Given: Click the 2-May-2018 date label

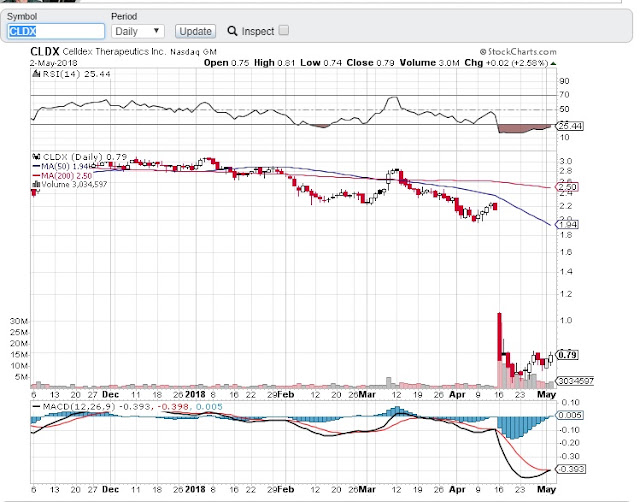Looking at the screenshot, I should [53, 63].
